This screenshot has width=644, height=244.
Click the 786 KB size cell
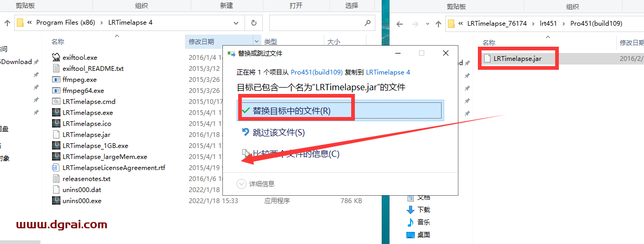point(351,200)
